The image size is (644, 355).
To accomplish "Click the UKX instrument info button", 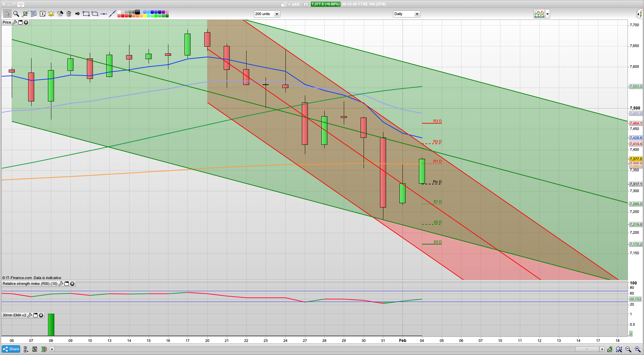I will click(306, 4).
